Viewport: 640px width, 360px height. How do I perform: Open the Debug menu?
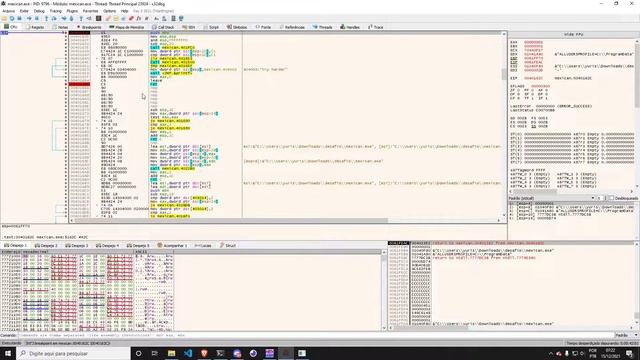[39, 11]
